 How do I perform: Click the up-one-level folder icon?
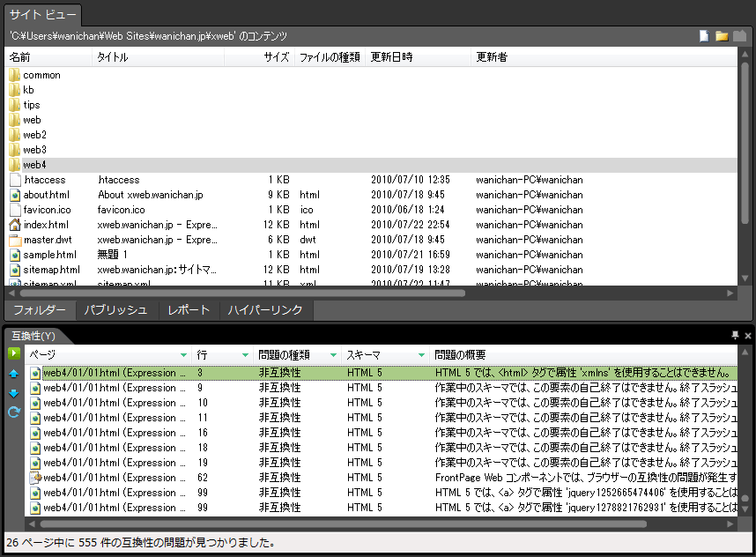point(739,36)
